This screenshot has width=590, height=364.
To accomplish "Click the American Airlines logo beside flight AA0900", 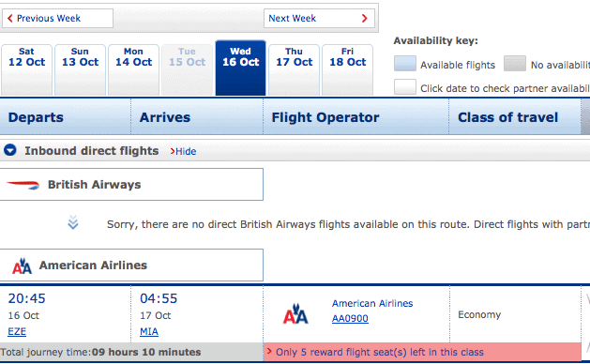I will click(295, 314).
